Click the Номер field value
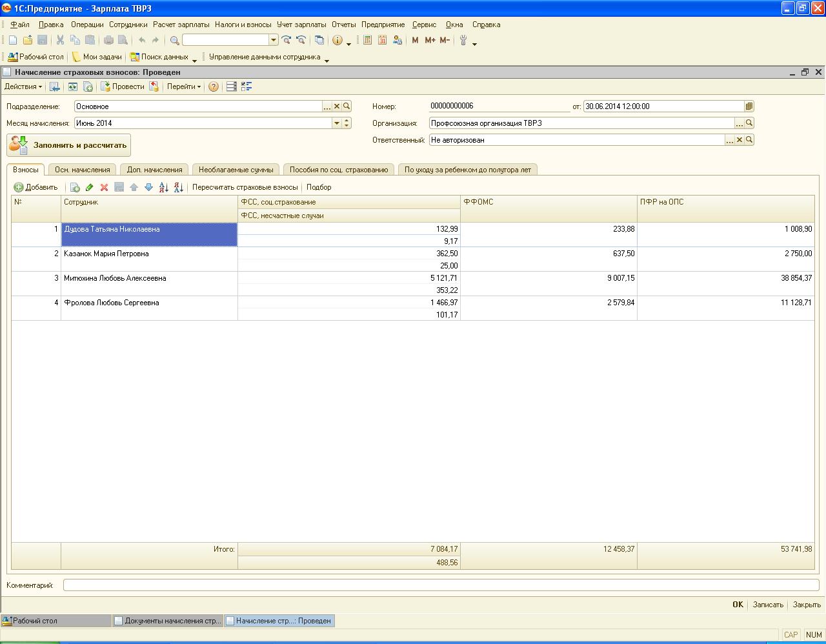The width and height of the screenshot is (826, 644). click(x=499, y=106)
